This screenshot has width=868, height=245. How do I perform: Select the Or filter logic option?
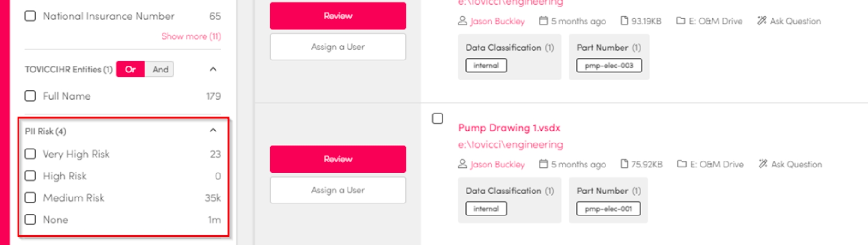point(130,69)
